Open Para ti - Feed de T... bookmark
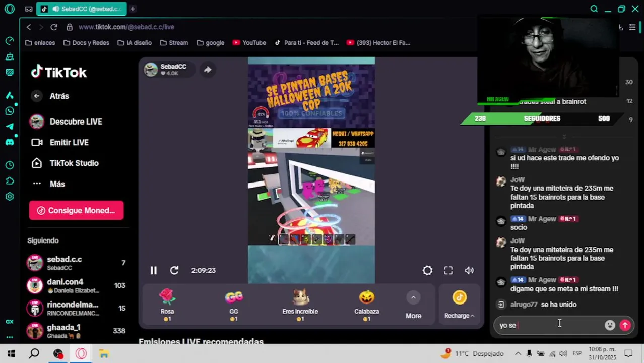 click(x=306, y=43)
